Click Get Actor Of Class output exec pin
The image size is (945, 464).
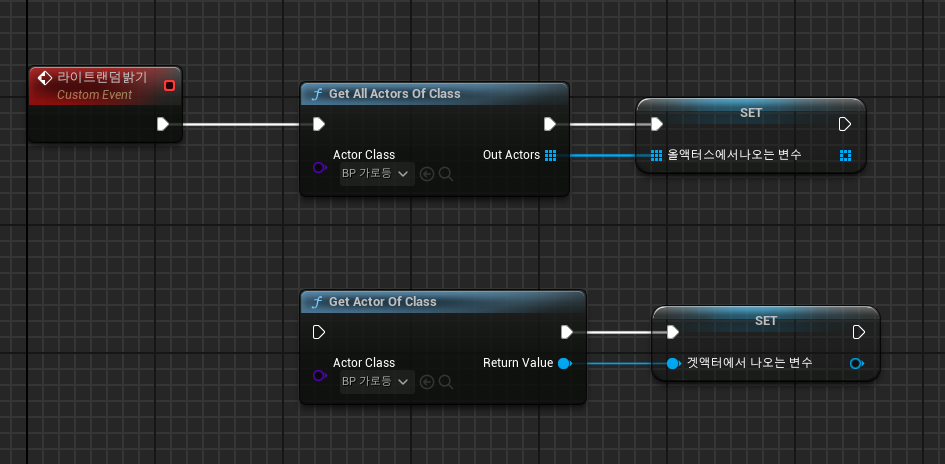(567, 332)
